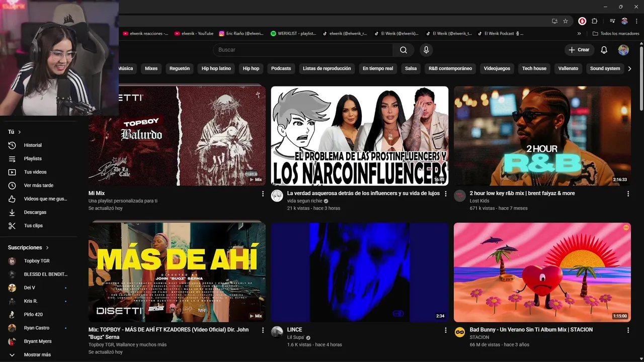Start voice search with microphone icon
The height and width of the screenshot is (362, 644).
click(426, 50)
